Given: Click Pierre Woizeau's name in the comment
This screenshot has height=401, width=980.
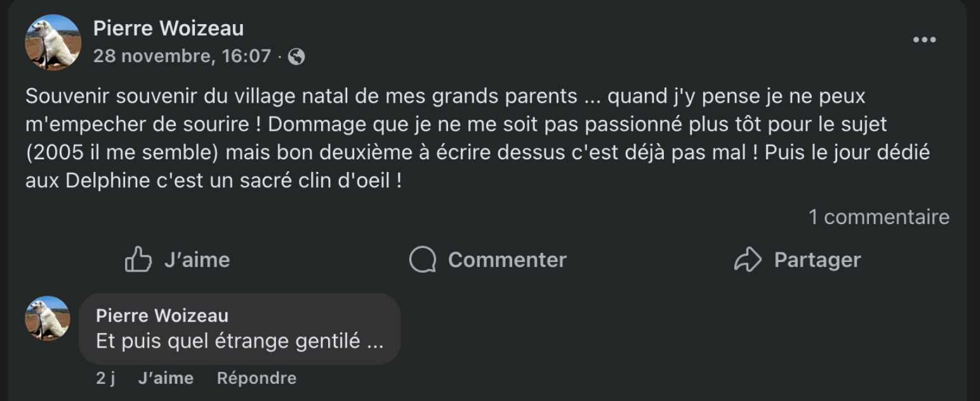Looking at the screenshot, I should pos(162,315).
